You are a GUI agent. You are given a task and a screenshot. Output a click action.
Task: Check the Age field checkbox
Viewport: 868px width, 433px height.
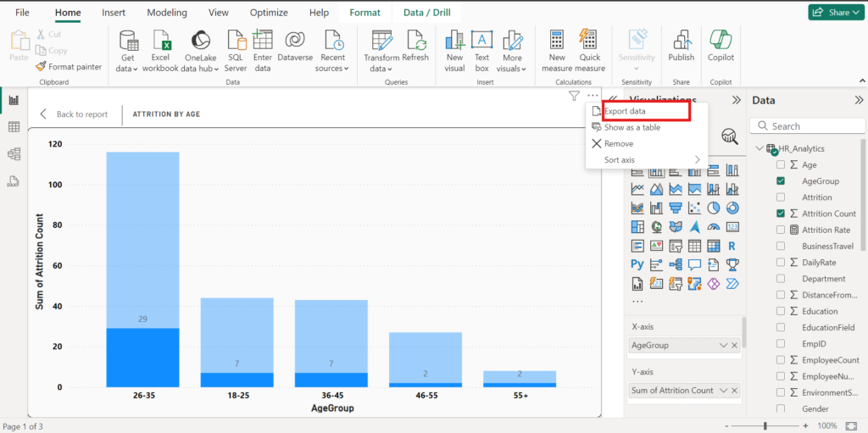pyautogui.click(x=781, y=165)
